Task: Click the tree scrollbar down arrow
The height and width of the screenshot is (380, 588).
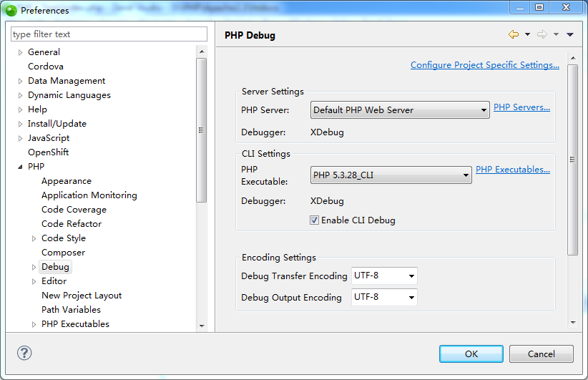Action: tap(202, 326)
